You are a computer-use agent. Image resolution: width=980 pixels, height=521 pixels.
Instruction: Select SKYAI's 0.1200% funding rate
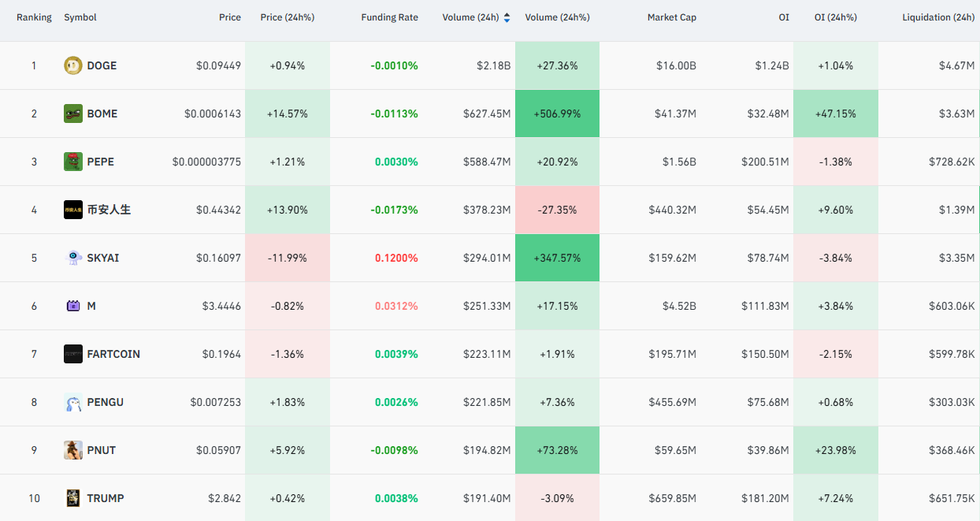coord(396,258)
